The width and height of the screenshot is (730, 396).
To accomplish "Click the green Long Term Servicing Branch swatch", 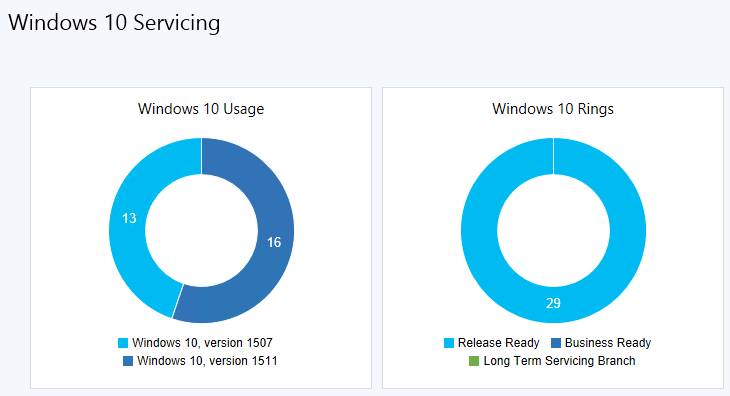I will point(474,361).
